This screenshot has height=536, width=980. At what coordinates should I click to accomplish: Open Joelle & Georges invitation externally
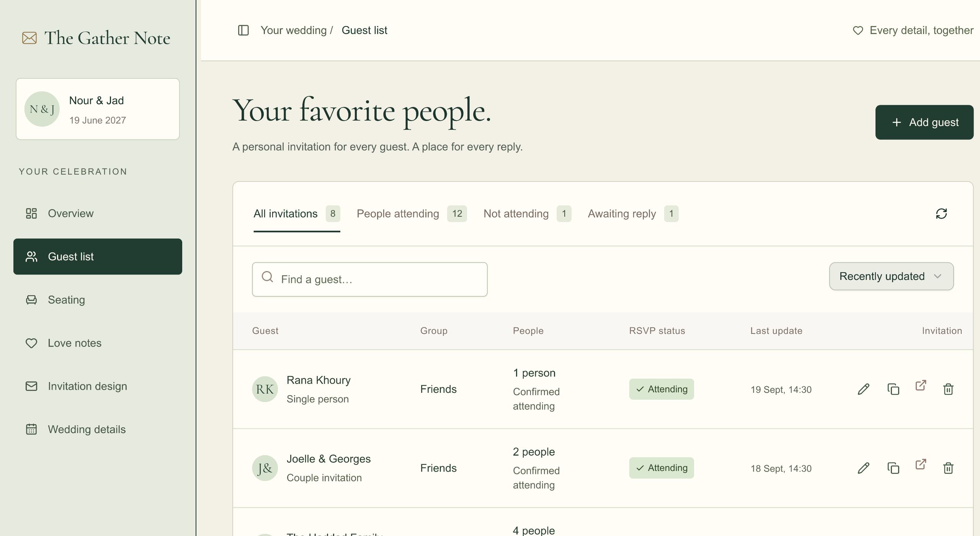[921, 464]
